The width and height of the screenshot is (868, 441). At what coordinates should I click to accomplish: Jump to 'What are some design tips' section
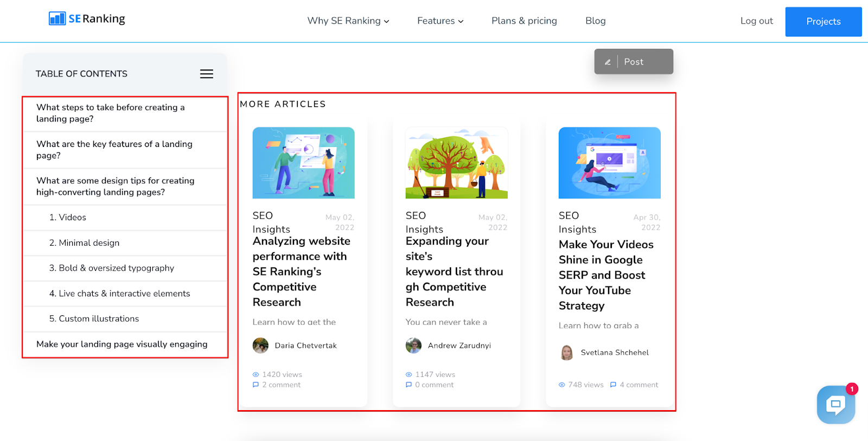click(x=125, y=187)
